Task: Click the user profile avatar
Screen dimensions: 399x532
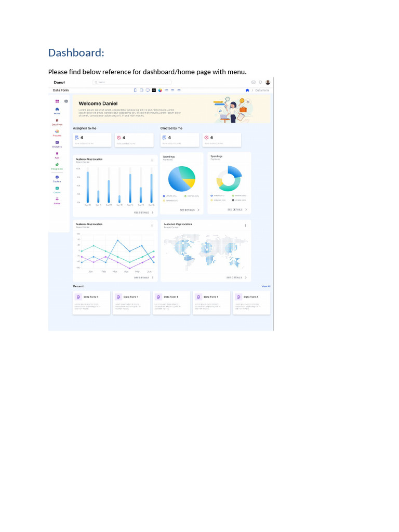Action: click(268, 82)
